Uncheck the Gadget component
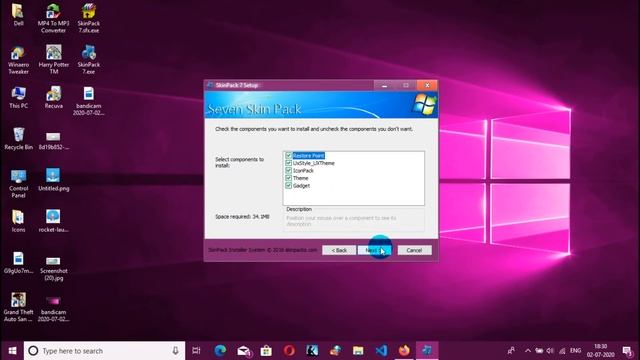 coord(288,185)
